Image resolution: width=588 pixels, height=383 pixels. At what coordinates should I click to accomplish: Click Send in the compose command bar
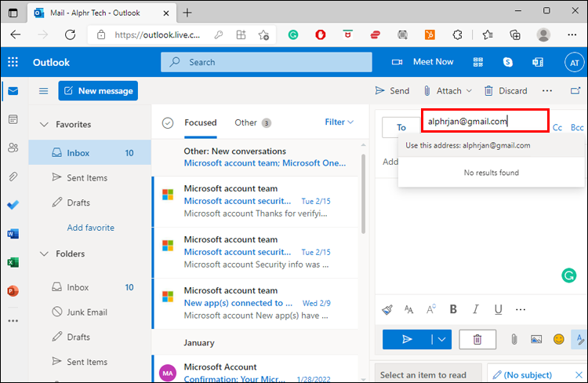392,91
